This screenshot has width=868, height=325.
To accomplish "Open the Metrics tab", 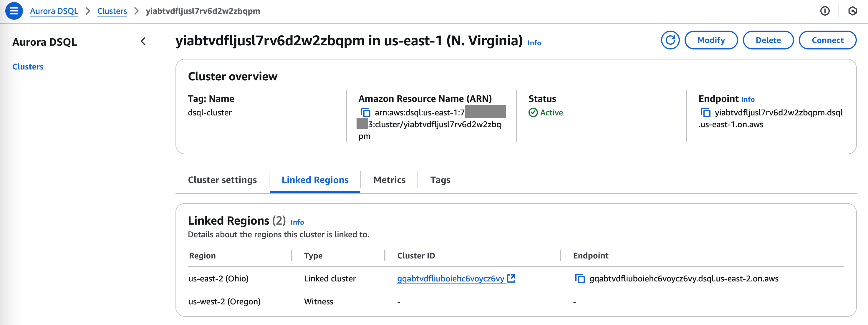I will [389, 180].
